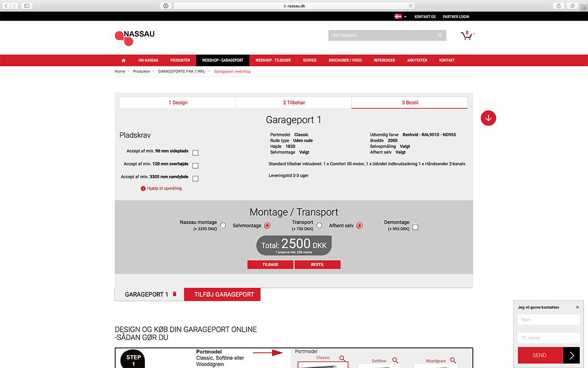
Task: Click the TILBAGE button
Action: pyautogui.click(x=270, y=264)
